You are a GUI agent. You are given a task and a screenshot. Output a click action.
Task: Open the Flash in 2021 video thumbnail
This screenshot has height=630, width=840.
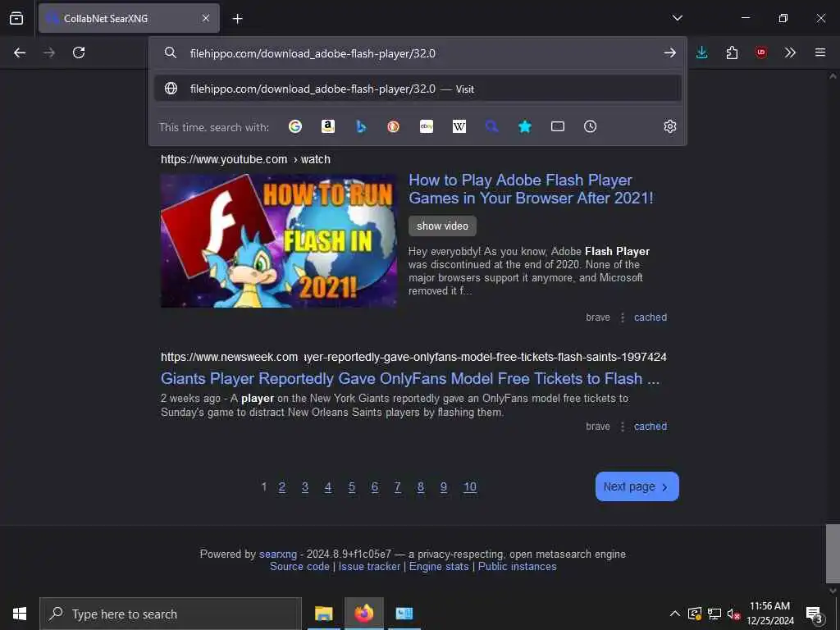tap(279, 240)
